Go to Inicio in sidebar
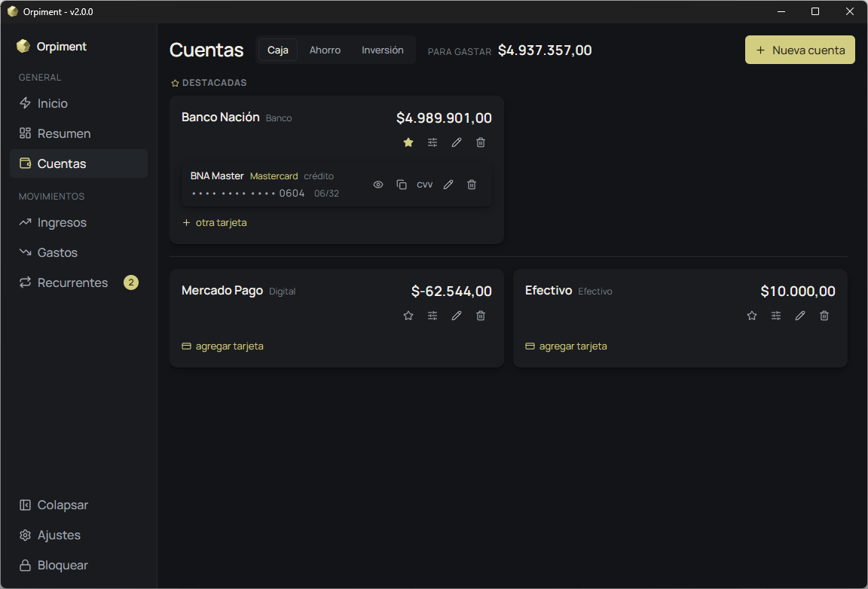This screenshot has height=589, width=868. point(78,103)
